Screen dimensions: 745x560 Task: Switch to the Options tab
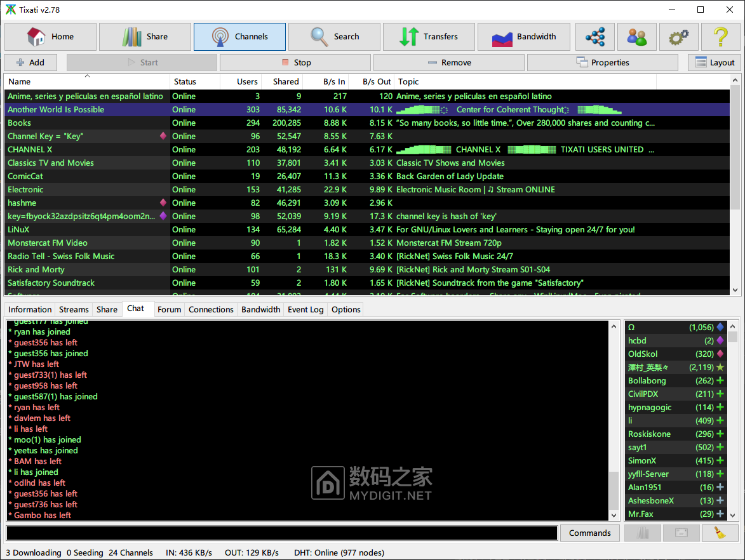coord(346,309)
